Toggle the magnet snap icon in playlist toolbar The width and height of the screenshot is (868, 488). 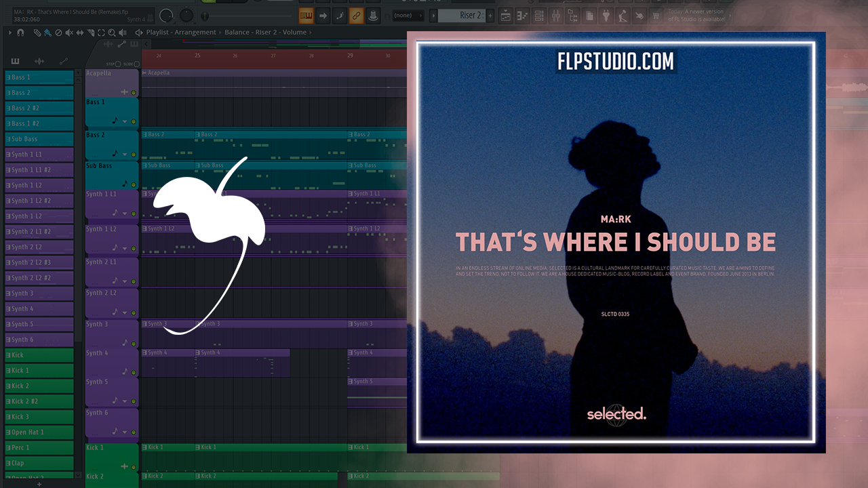pyautogui.click(x=21, y=33)
